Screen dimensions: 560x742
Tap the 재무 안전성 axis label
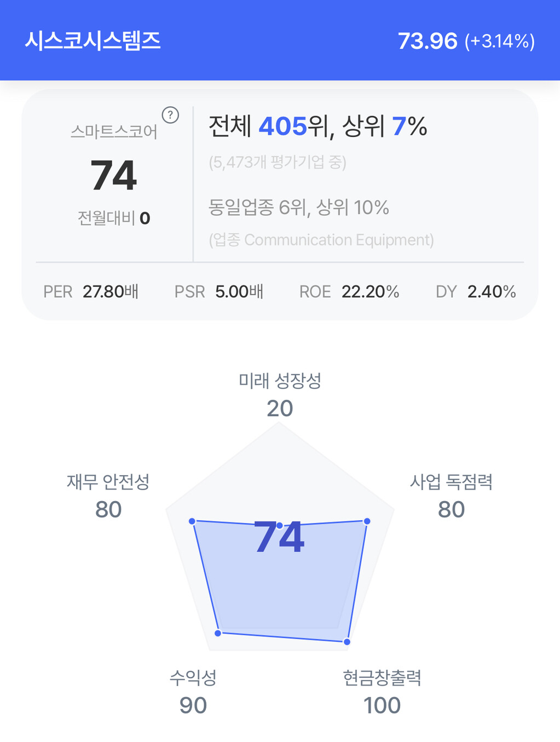coord(108,482)
